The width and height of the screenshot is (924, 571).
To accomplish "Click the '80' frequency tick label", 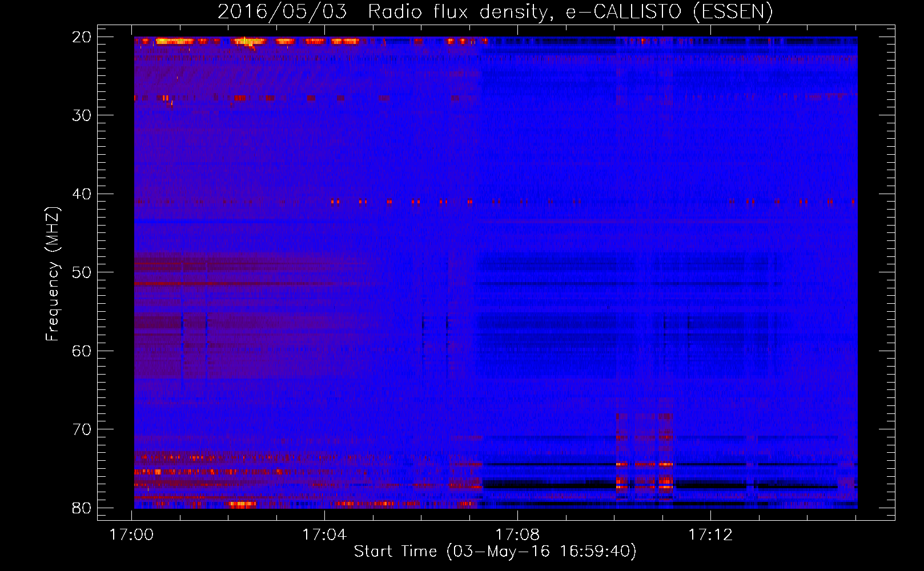I will 82,508.
